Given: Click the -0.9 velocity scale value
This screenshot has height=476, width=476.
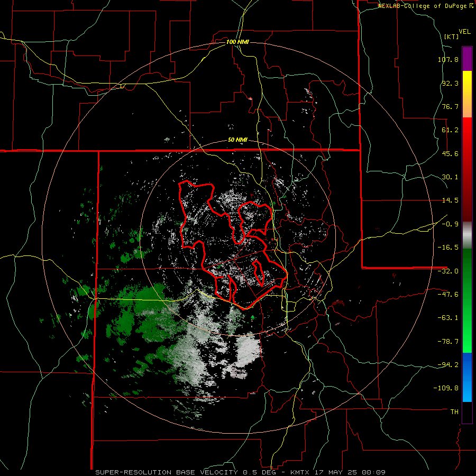Looking at the screenshot, I should click(450, 224).
